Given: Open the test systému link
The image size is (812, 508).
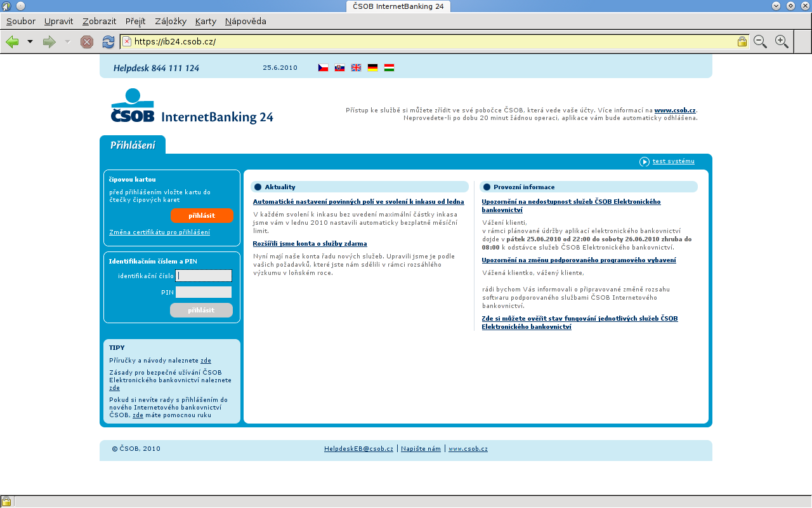Looking at the screenshot, I should (673, 161).
